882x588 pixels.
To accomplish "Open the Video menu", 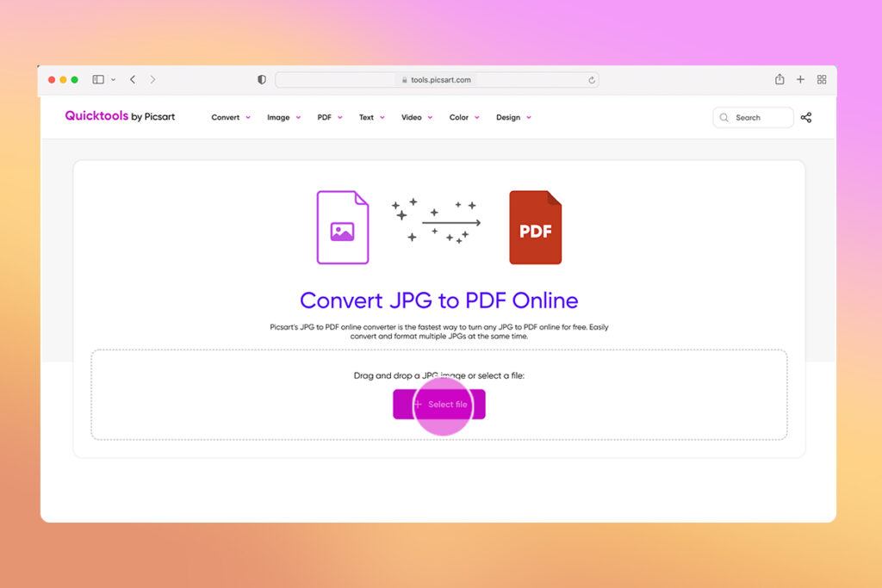I will (411, 117).
